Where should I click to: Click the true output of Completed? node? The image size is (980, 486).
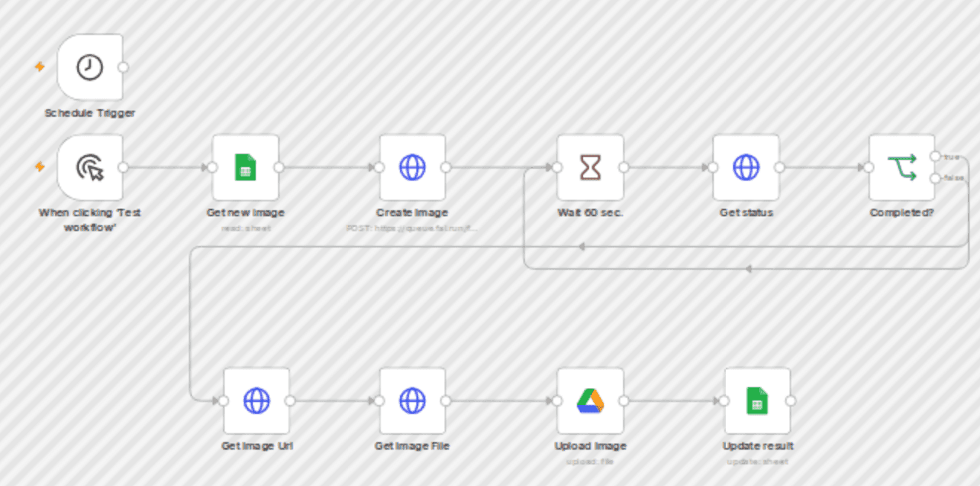(935, 156)
